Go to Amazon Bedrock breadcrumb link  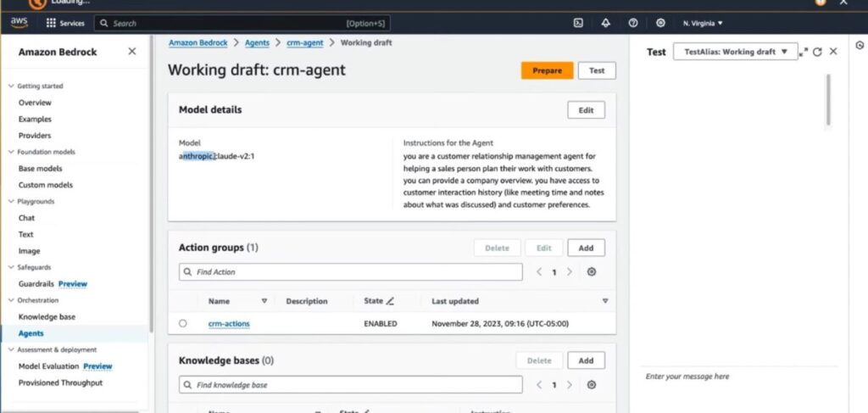coord(198,42)
